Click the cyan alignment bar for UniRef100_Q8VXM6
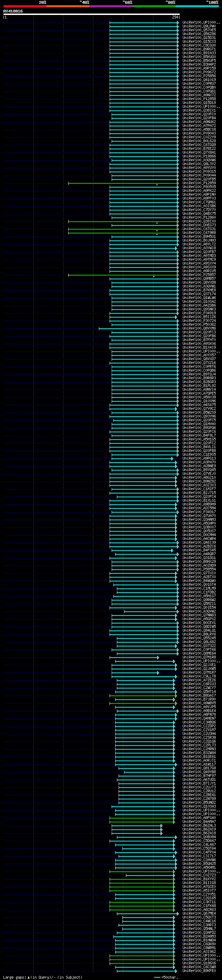Viewport: 222px width, 980px height. click(x=139, y=328)
